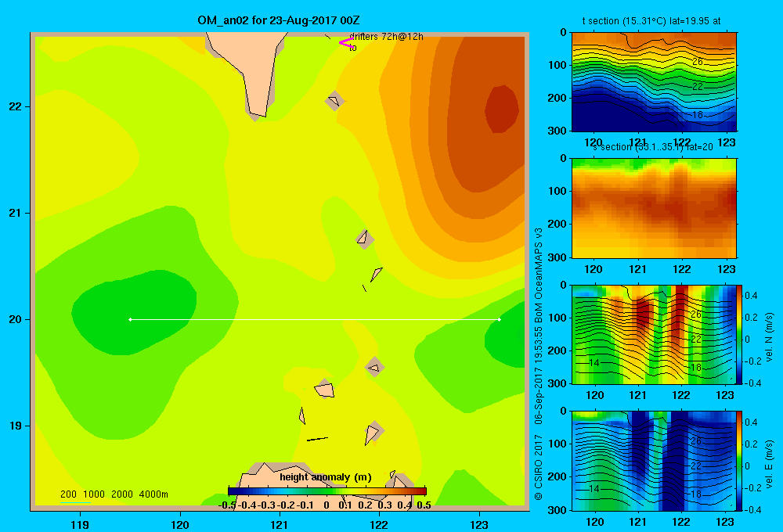Click the west endpoint of the white section line

130,319
